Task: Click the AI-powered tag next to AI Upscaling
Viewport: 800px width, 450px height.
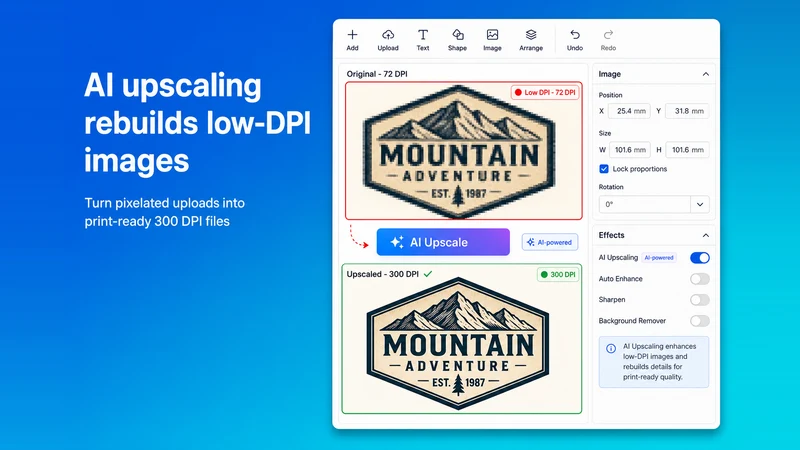Action: point(659,258)
